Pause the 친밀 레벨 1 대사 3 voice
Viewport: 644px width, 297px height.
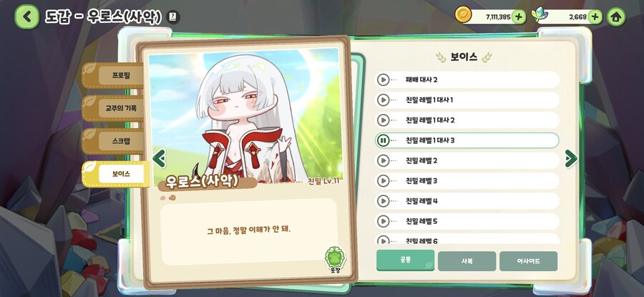[x=383, y=140]
